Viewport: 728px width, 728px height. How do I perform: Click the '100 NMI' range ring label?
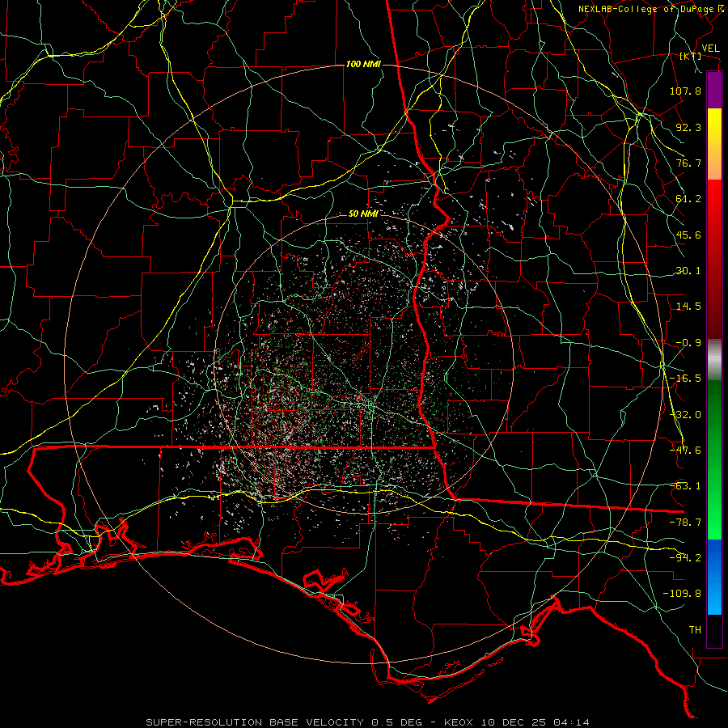363,64
